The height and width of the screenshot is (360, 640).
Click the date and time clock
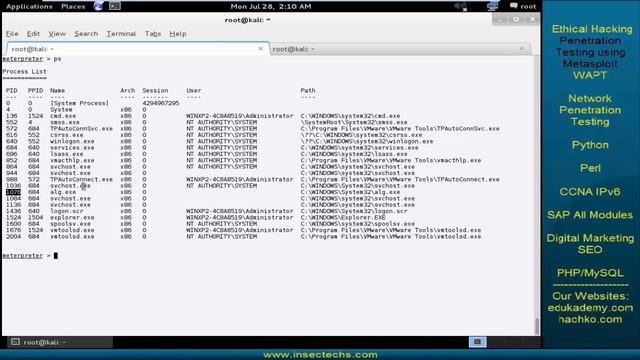tap(271, 7)
